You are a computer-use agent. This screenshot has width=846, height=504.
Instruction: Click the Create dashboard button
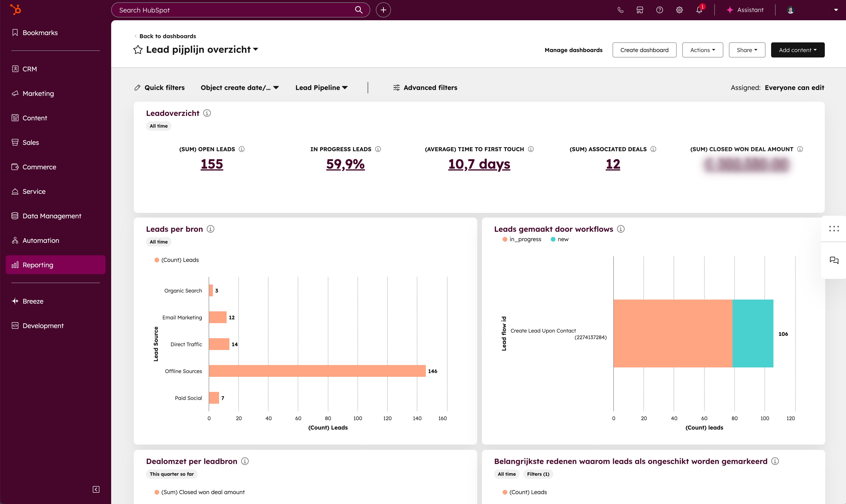point(644,50)
